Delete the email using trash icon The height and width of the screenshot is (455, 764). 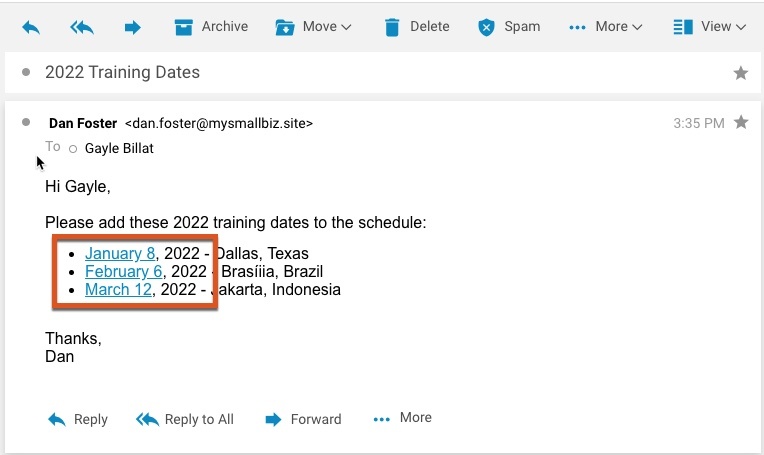pos(417,27)
